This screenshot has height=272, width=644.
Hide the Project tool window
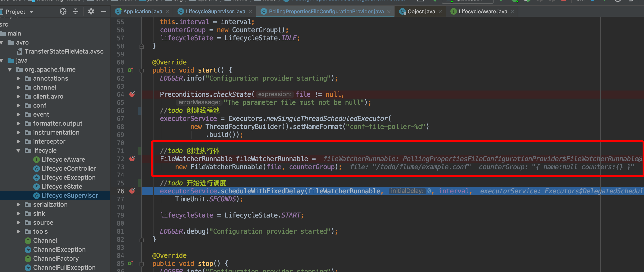tap(104, 11)
